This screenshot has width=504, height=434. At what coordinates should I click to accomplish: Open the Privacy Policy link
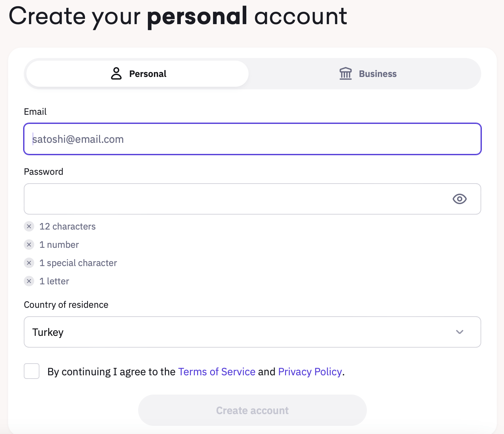(x=310, y=372)
